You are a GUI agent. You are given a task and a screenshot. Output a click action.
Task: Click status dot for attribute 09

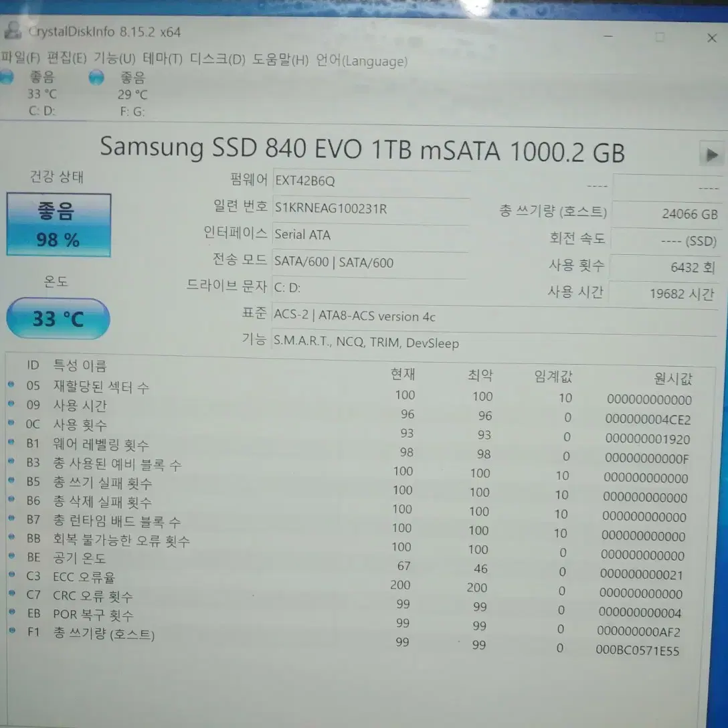point(11,403)
